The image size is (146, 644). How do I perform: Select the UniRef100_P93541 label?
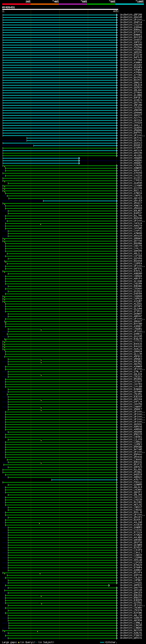tap(131, 50)
